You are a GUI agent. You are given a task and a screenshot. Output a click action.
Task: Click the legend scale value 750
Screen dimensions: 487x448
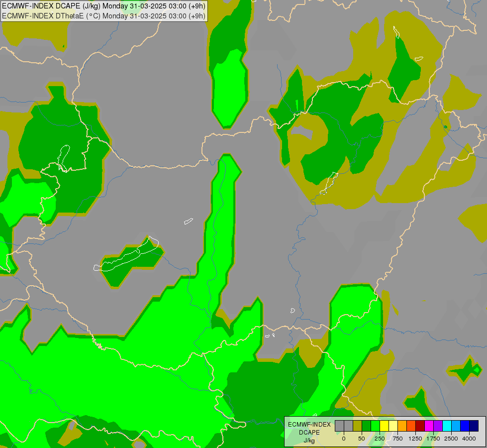point(397,439)
